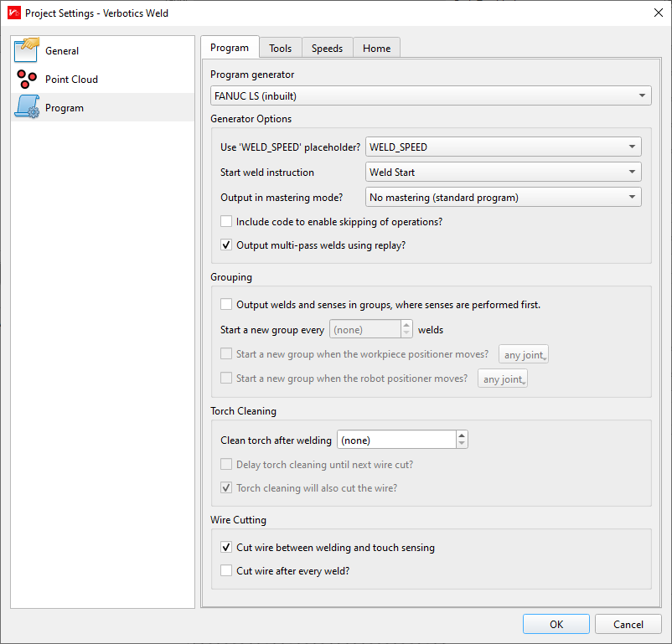Click the Verbotics Weld logo in title bar
672x644 pixels.
pos(14,13)
